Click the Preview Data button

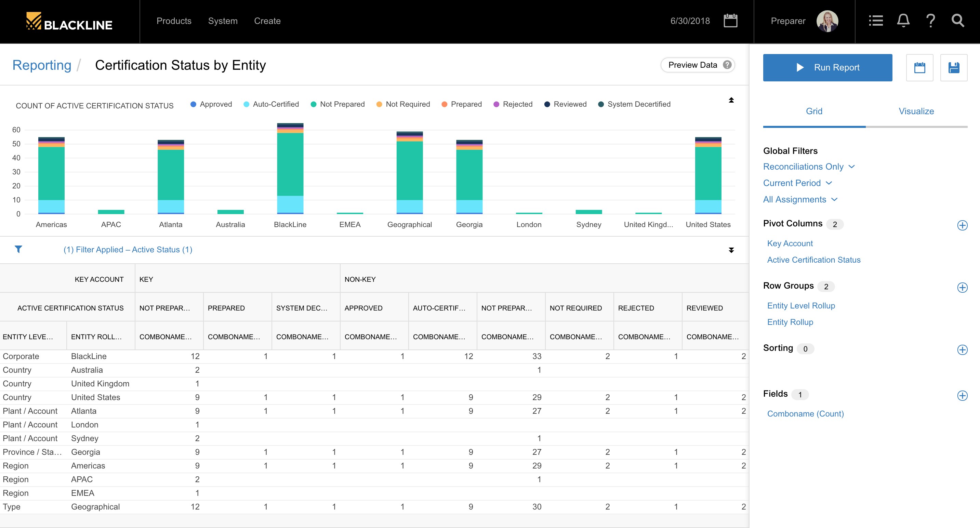pyautogui.click(x=697, y=65)
